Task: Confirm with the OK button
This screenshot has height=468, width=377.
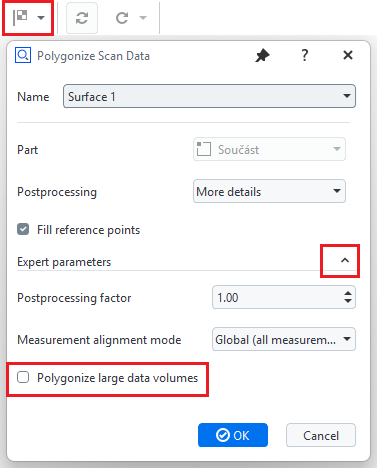Action: tap(233, 435)
